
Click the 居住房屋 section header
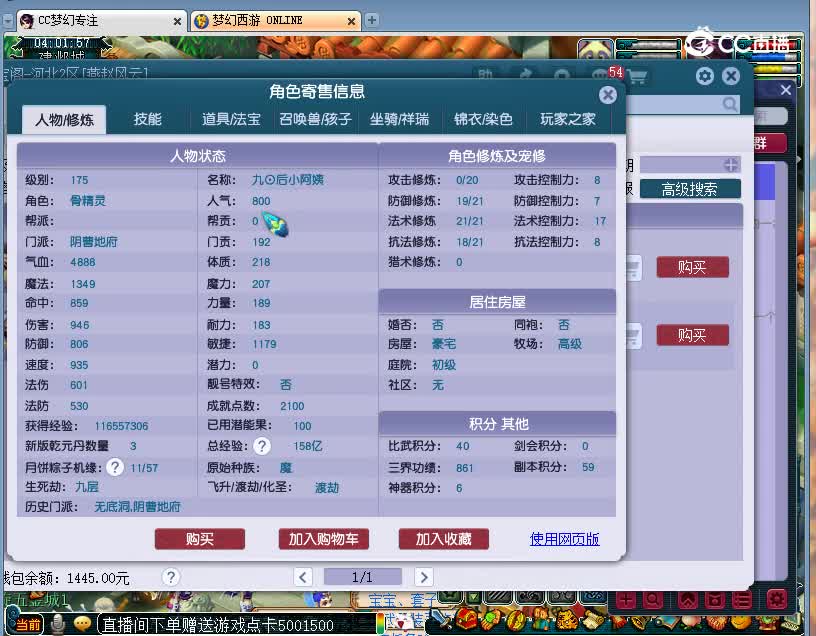point(497,302)
